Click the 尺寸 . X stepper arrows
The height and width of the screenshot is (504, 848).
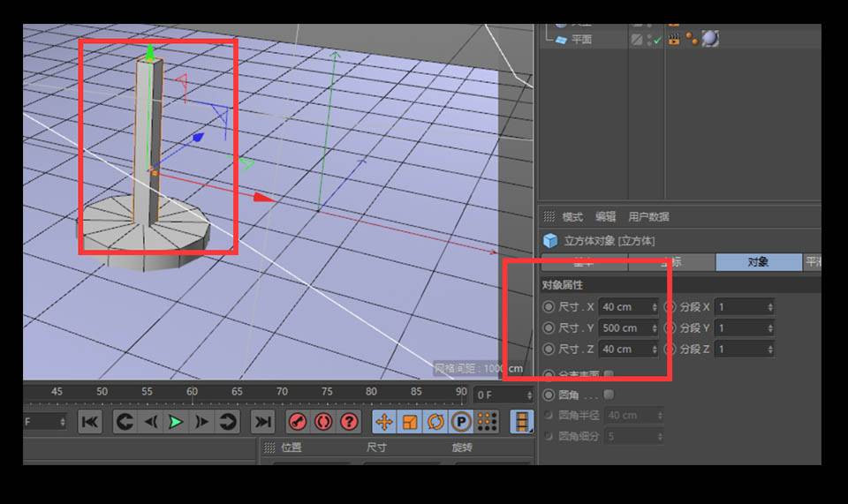coord(655,307)
